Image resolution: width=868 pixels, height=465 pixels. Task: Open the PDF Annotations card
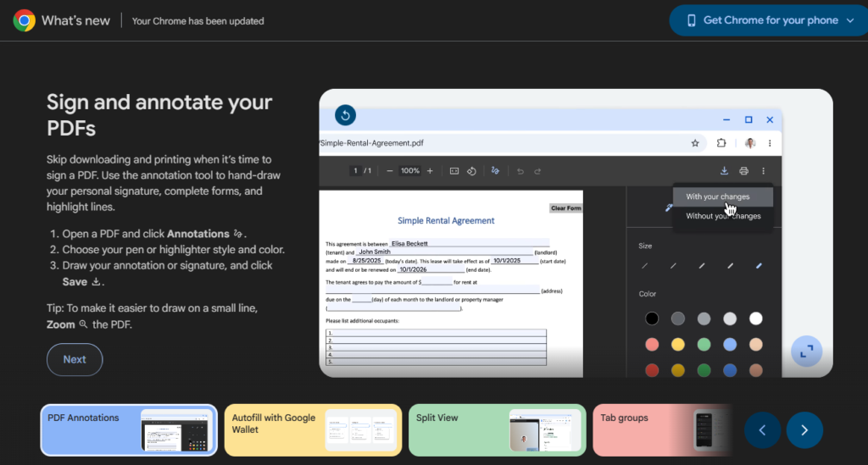129,430
